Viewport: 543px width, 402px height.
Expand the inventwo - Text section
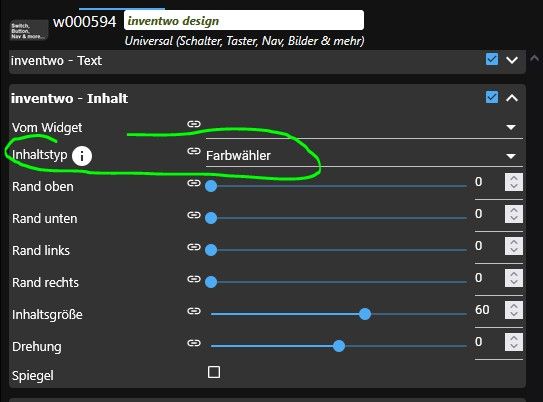click(512, 60)
